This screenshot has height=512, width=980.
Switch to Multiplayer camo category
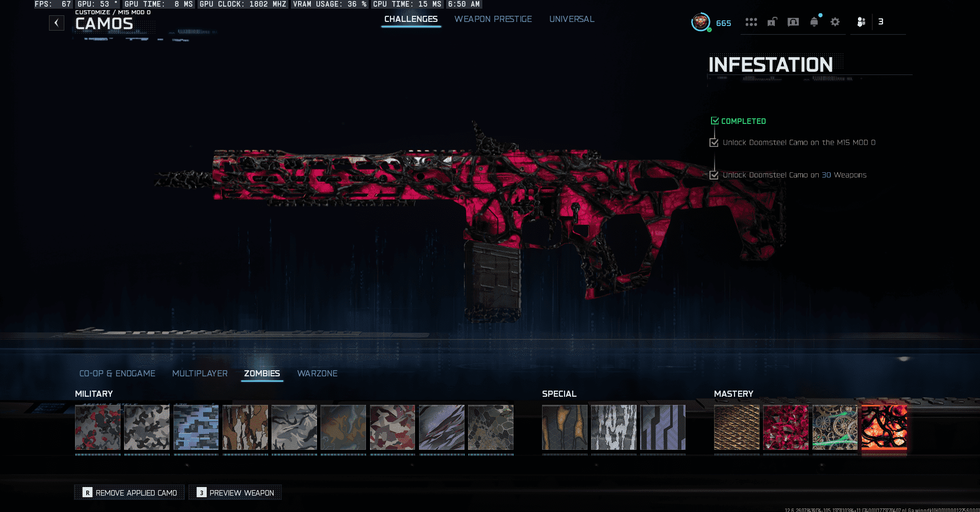(200, 373)
